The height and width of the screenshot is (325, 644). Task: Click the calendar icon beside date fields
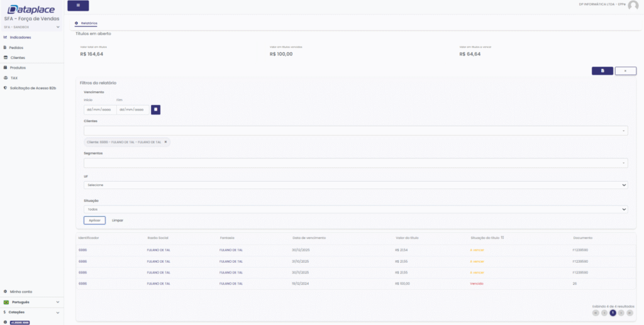pos(155,109)
